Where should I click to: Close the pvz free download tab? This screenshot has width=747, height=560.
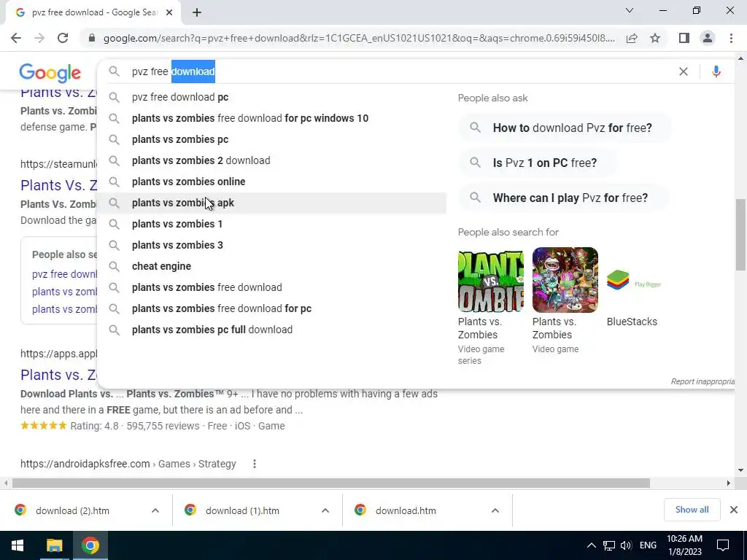[x=169, y=12]
